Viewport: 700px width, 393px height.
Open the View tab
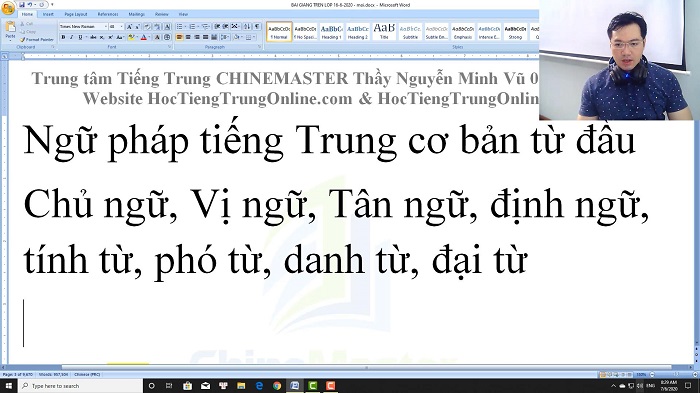point(183,14)
